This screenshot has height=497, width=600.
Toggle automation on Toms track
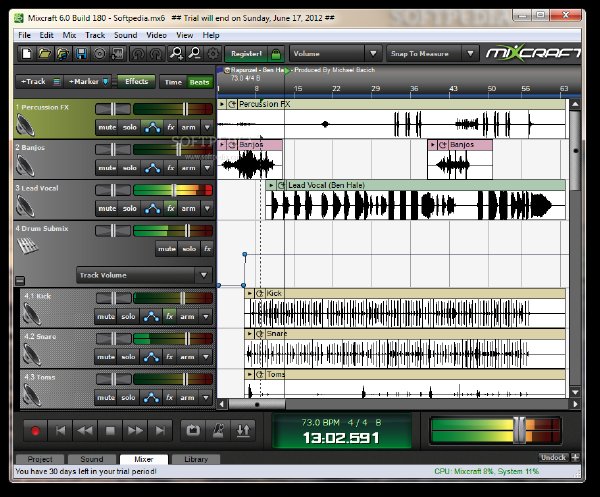(x=151, y=398)
